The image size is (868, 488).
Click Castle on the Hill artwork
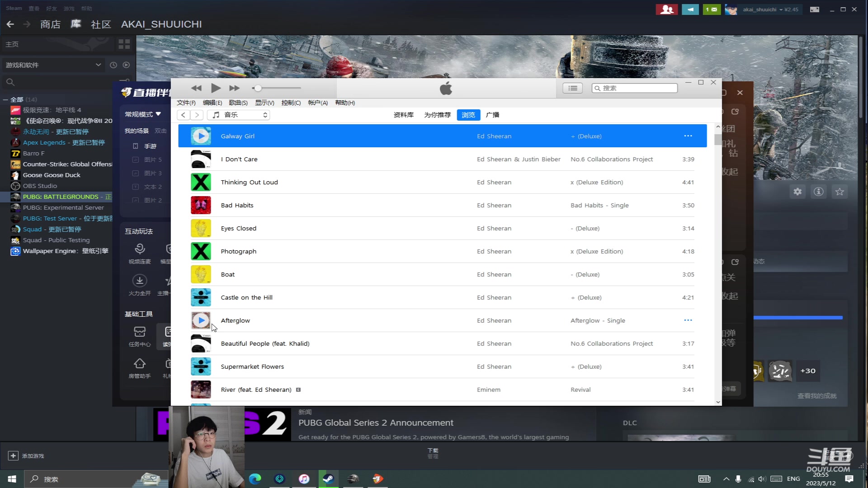[201, 297]
